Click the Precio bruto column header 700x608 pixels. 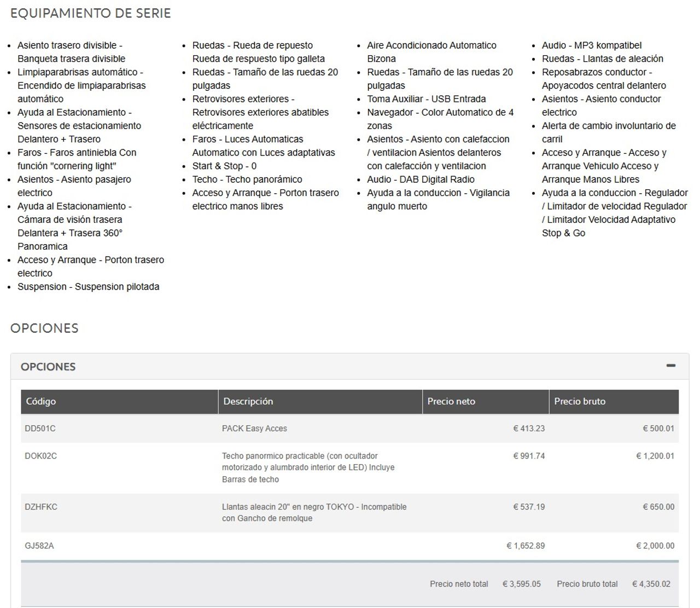pos(580,401)
